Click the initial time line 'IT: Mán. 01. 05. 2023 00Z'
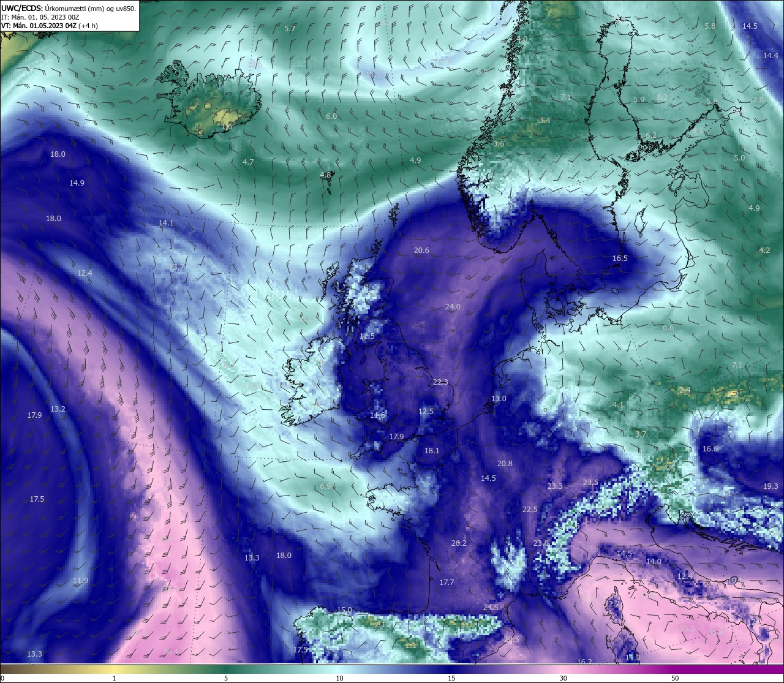This screenshot has width=784, height=683. 40,17
